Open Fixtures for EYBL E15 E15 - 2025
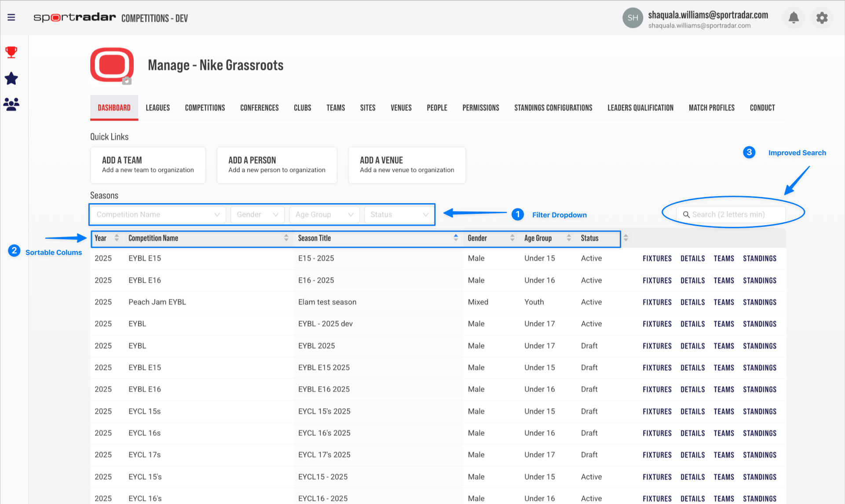This screenshot has width=845, height=504. [x=657, y=259]
